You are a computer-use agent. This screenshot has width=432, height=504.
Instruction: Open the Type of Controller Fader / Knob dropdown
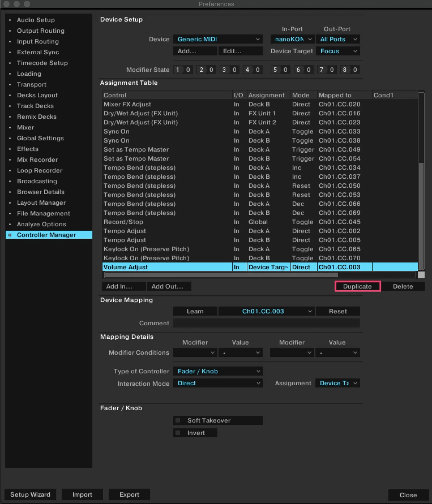[218, 371]
